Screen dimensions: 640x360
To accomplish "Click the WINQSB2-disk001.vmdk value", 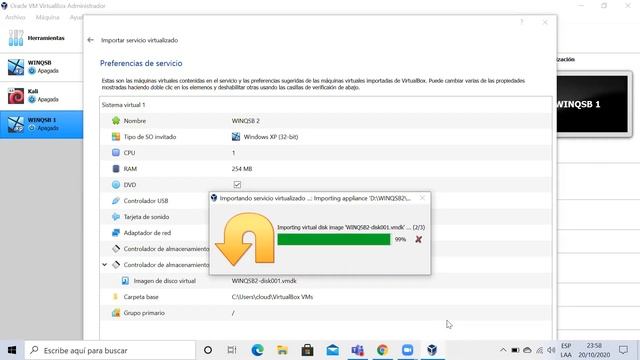I will (264, 281).
